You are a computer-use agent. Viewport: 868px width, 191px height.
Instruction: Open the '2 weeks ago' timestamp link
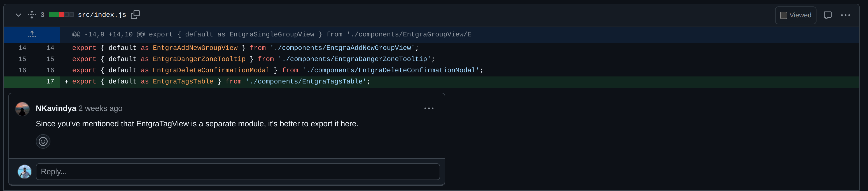click(x=101, y=108)
